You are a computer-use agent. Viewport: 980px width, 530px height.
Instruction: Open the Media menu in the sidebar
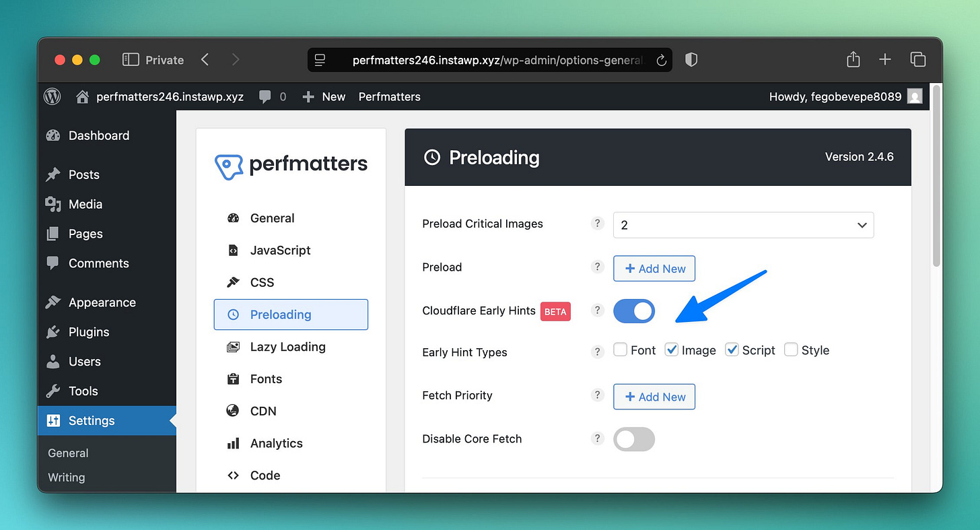(107, 204)
